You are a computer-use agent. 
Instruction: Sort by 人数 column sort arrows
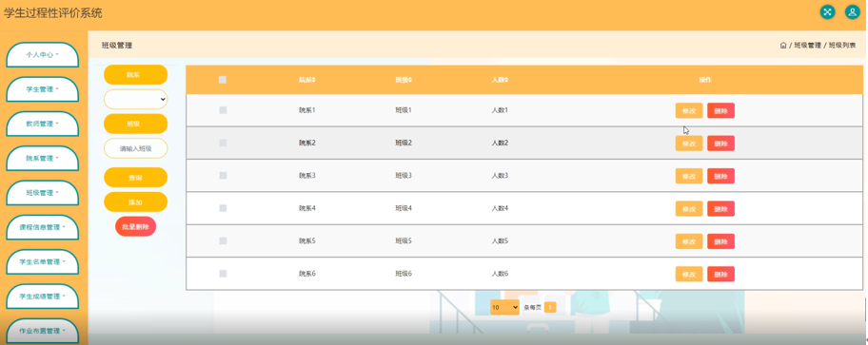pos(506,80)
